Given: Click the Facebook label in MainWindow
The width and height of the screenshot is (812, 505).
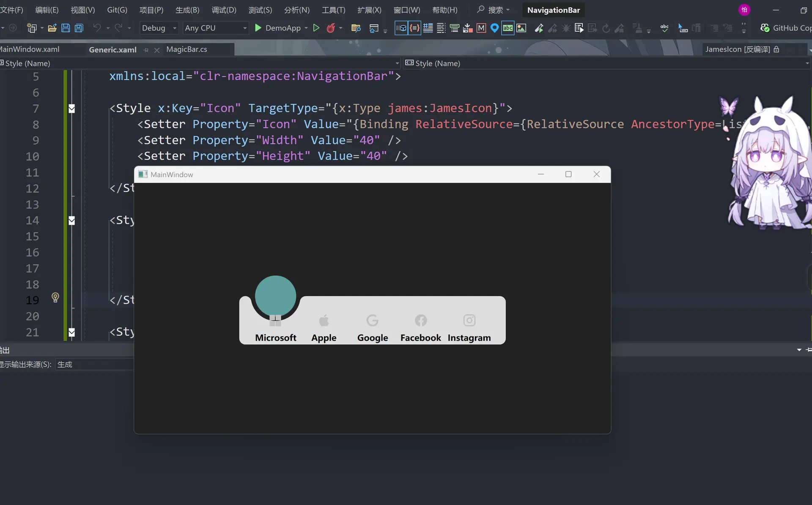Looking at the screenshot, I should click(421, 338).
